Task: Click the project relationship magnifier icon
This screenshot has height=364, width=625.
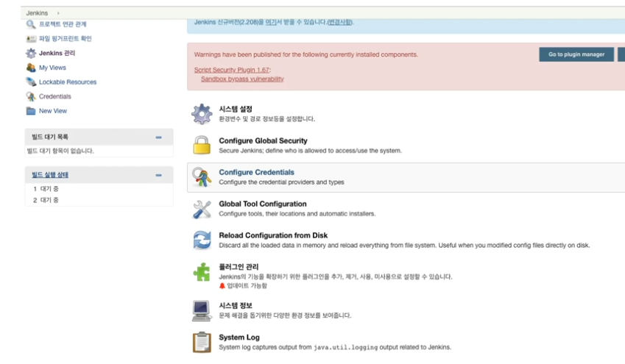Action: (31, 24)
